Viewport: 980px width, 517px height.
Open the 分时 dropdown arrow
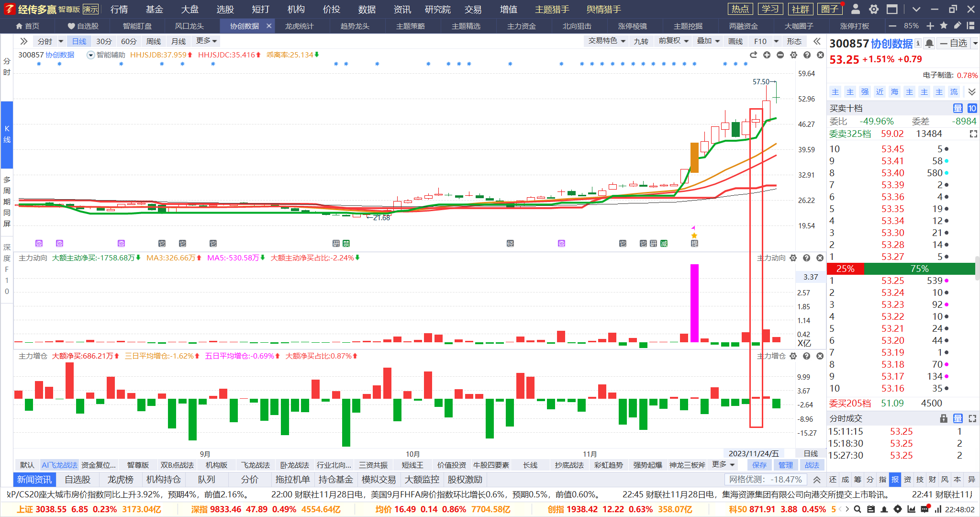[61, 42]
